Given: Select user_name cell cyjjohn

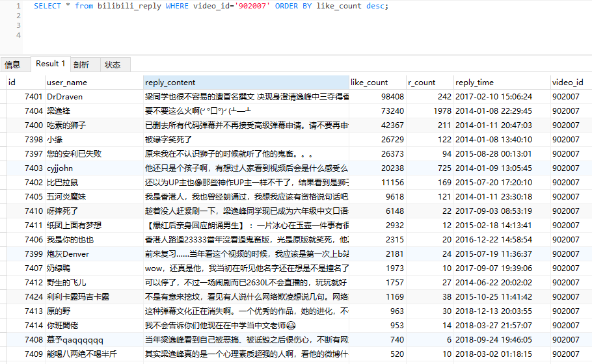Looking at the screenshot, I should (94, 168).
